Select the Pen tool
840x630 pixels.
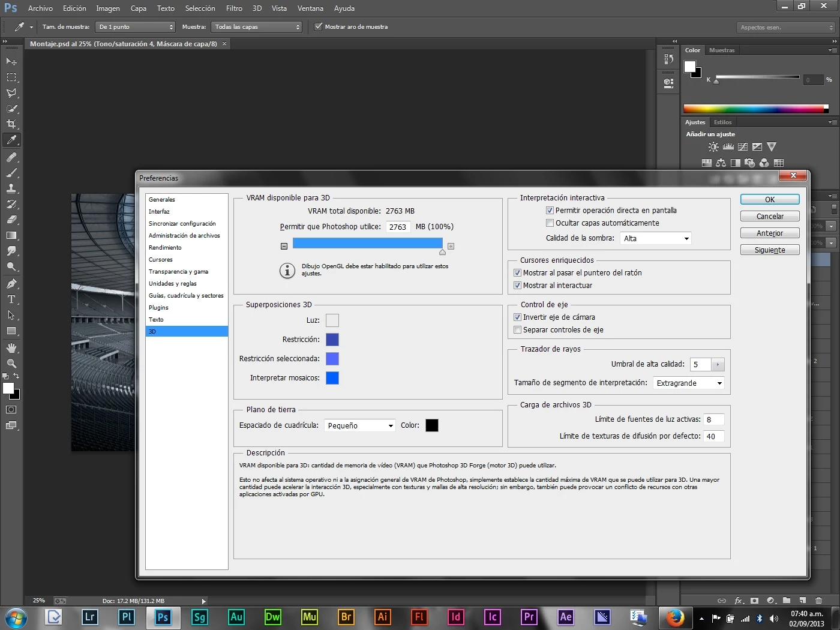[x=11, y=284]
